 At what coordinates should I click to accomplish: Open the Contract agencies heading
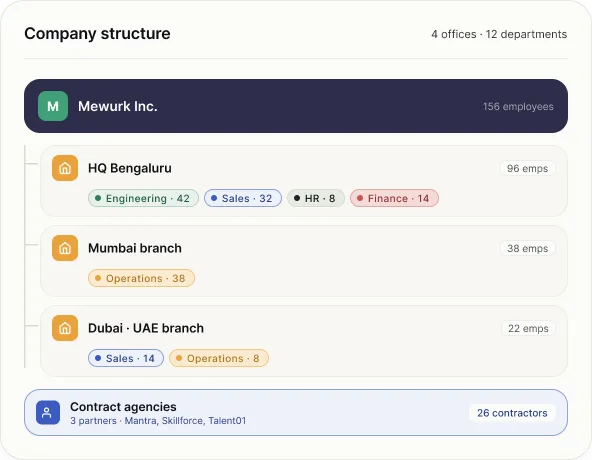123,407
